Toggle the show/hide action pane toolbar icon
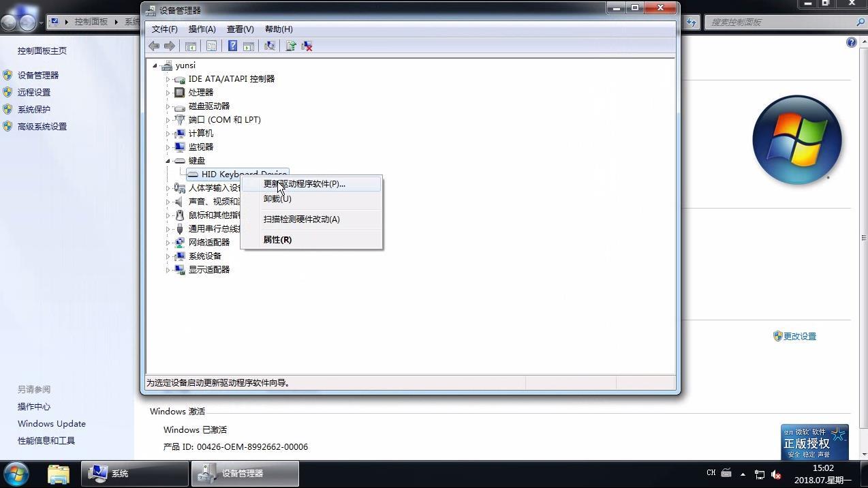Image resolution: width=868 pixels, height=488 pixels. 249,46
